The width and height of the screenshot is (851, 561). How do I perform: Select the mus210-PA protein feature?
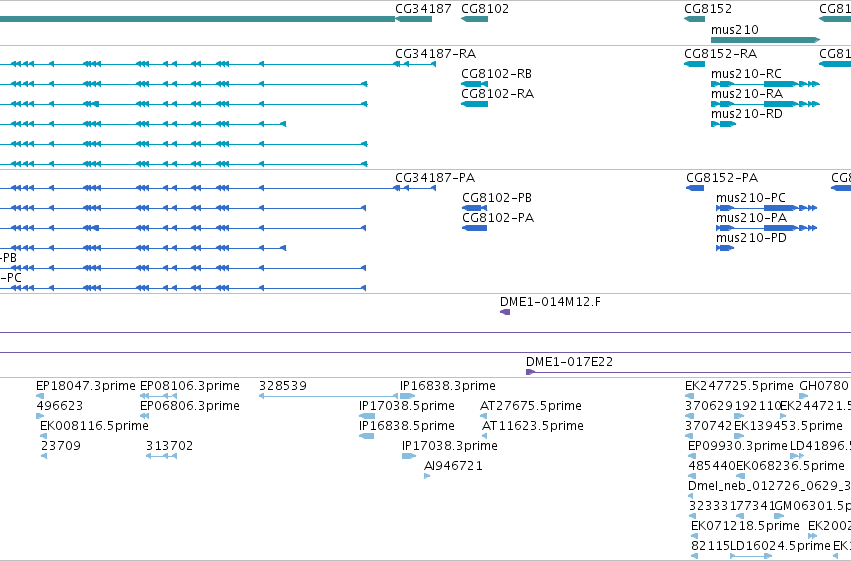[766, 228]
